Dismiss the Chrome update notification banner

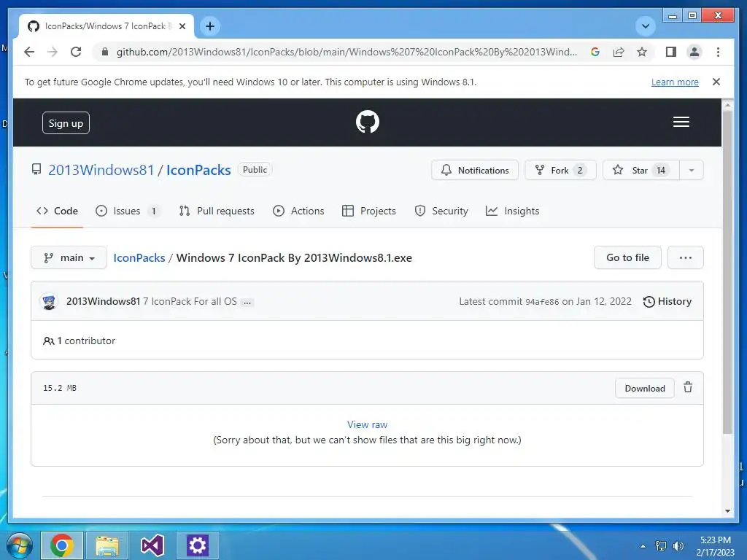[x=716, y=82]
